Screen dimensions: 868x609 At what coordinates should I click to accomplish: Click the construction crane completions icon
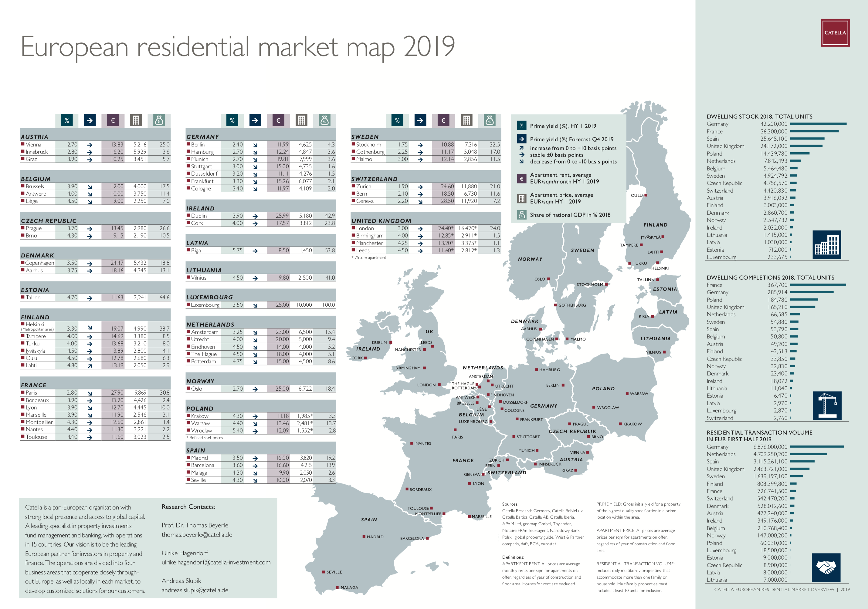pos(826,405)
